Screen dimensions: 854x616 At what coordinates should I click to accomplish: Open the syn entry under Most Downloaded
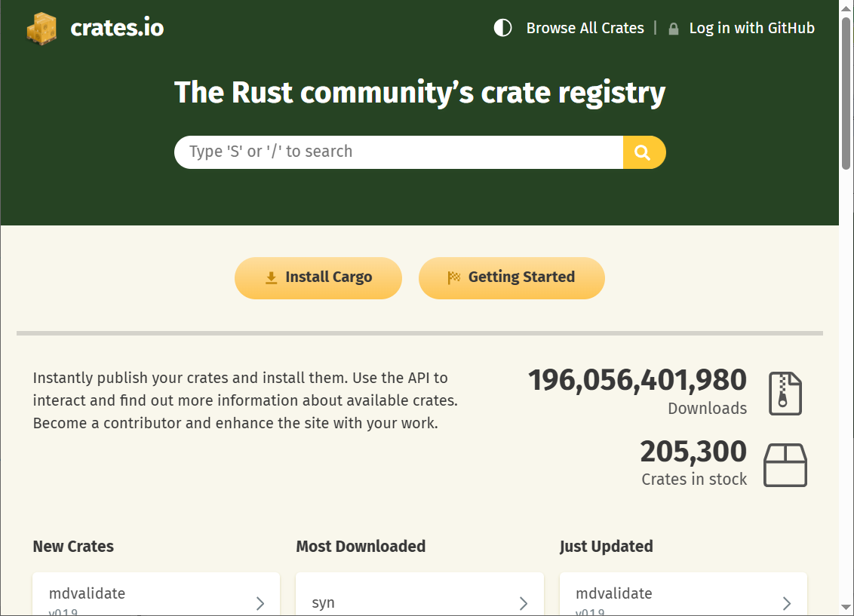pyautogui.click(x=324, y=602)
